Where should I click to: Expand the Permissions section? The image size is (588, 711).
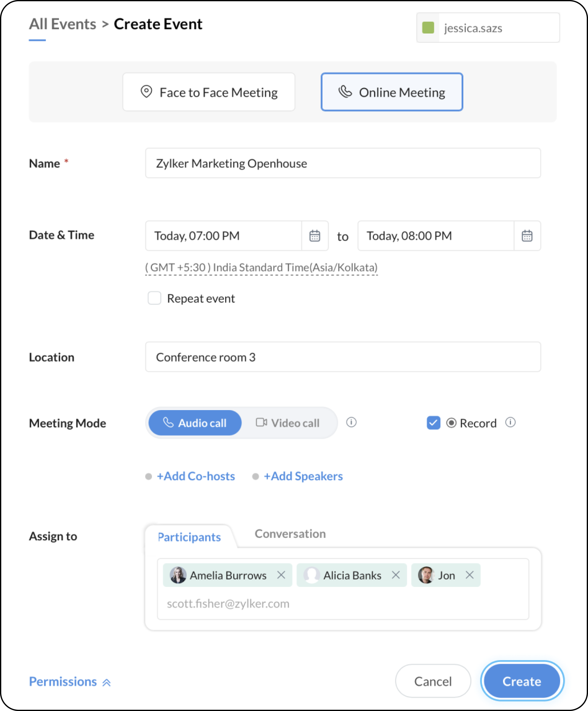(70, 682)
